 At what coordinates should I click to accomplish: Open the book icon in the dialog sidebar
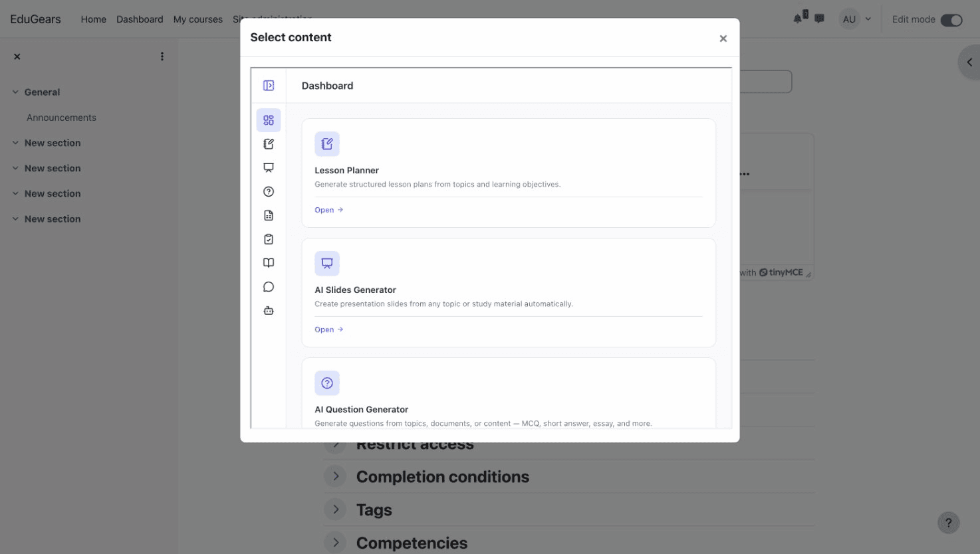point(268,262)
